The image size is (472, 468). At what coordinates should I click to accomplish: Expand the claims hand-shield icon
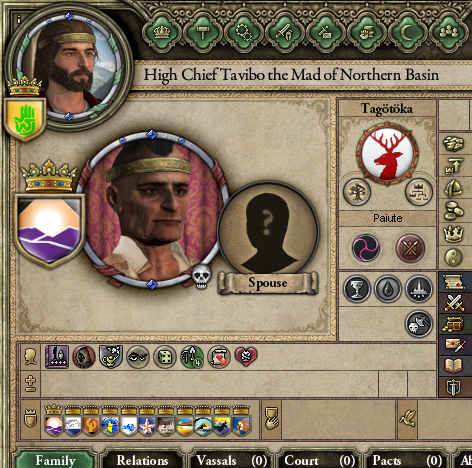point(272,418)
